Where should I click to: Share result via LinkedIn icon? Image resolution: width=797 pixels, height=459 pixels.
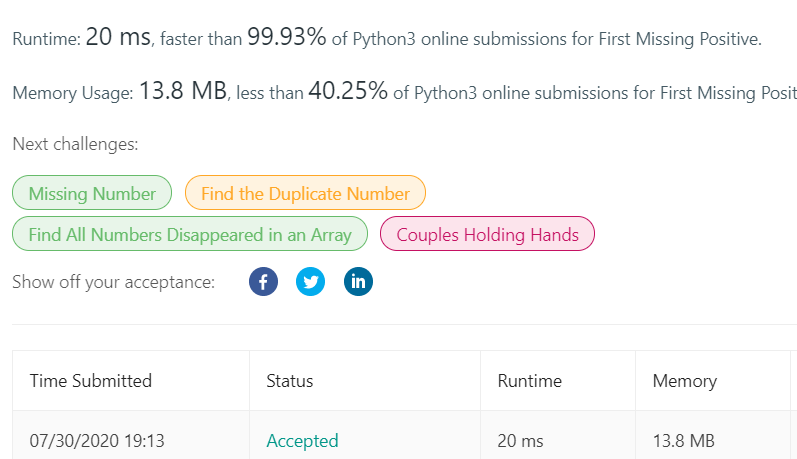(x=357, y=282)
